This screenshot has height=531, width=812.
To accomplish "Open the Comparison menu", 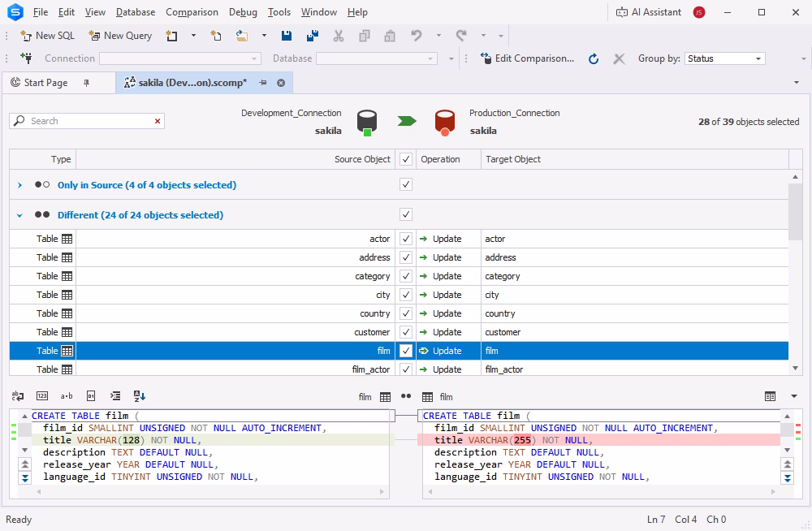I will coord(192,12).
